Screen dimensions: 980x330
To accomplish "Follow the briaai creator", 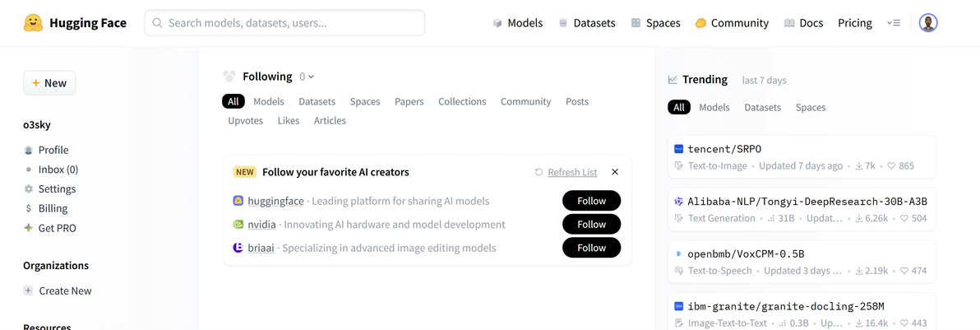I will [591, 248].
